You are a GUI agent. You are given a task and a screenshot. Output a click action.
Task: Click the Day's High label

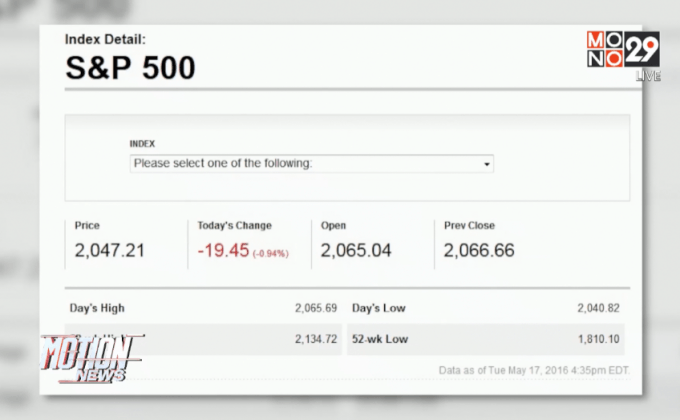(97, 308)
